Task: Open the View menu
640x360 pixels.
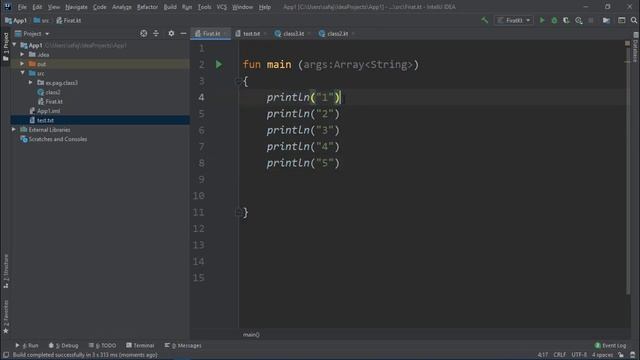Action: point(53,7)
